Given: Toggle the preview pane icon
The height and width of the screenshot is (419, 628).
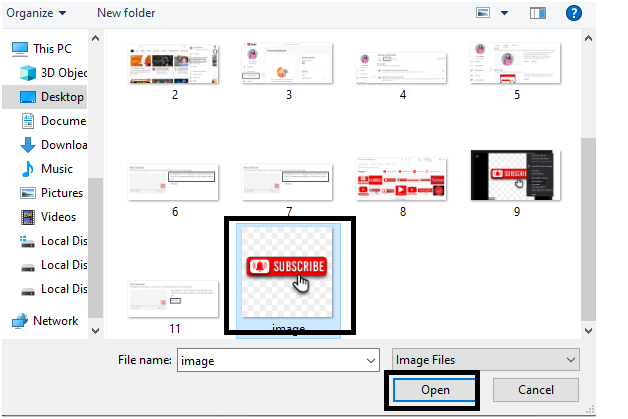Looking at the screenshot, I should tap(538, 13).
